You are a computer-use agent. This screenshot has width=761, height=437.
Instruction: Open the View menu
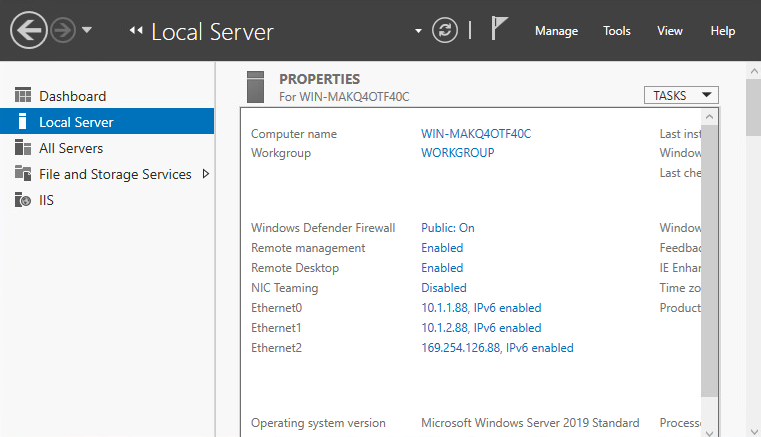[x=670, y=31]
